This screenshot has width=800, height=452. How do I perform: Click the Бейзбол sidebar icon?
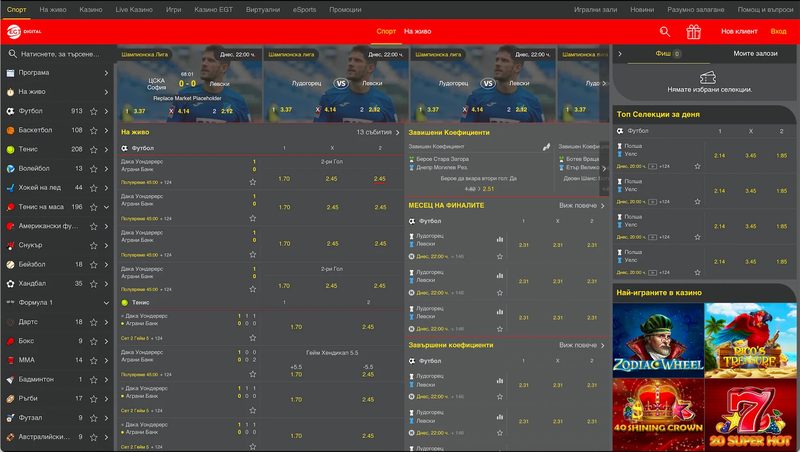10,264
